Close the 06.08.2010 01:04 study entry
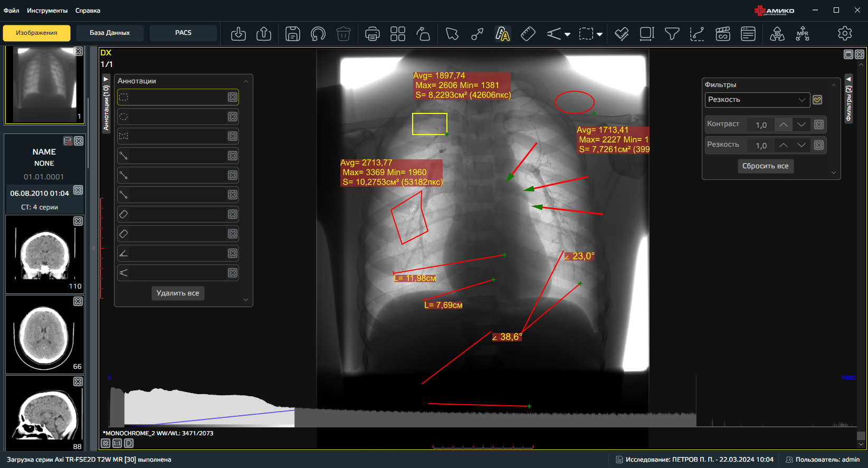 click(x=78, y=190)
